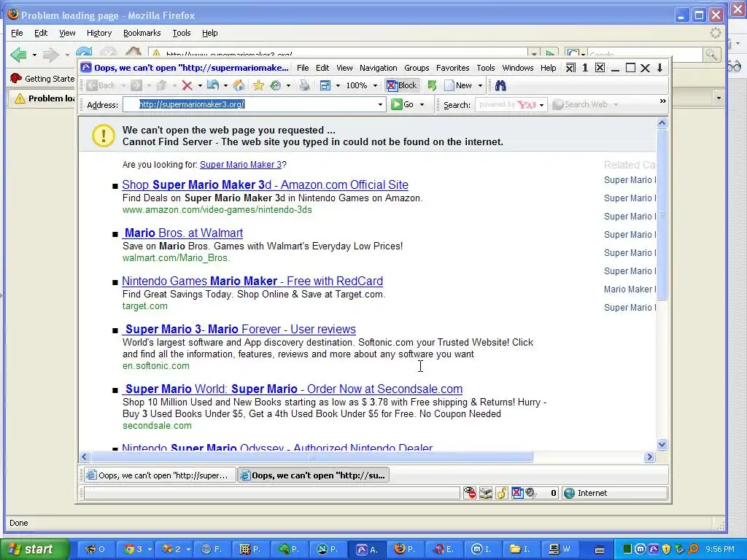The width and height of the screenshot is (747, 560).
Task: Click the Firefox green back arrow
Action: tap(18, 54)
